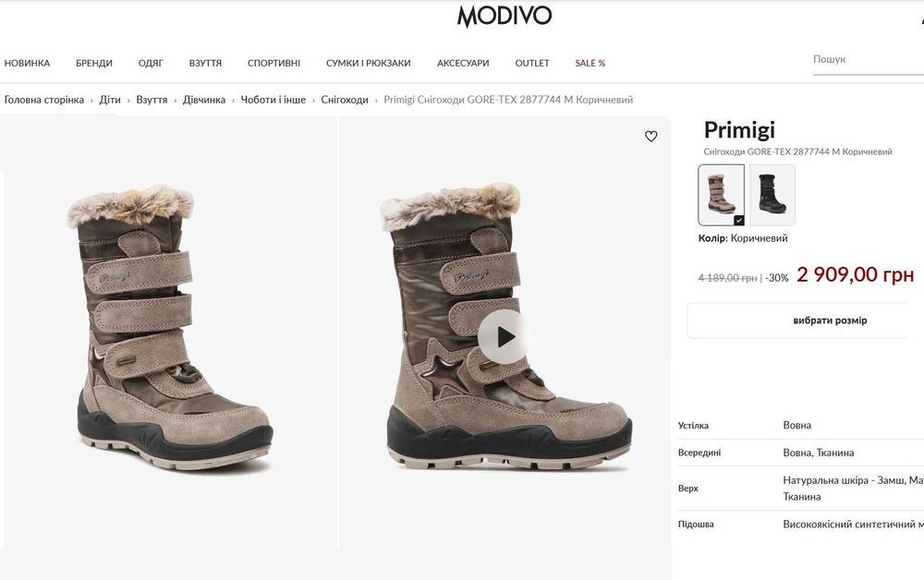Viewport: 924px width, 580px height.
Task: Open the SALE % section
Action: (590, 63)
